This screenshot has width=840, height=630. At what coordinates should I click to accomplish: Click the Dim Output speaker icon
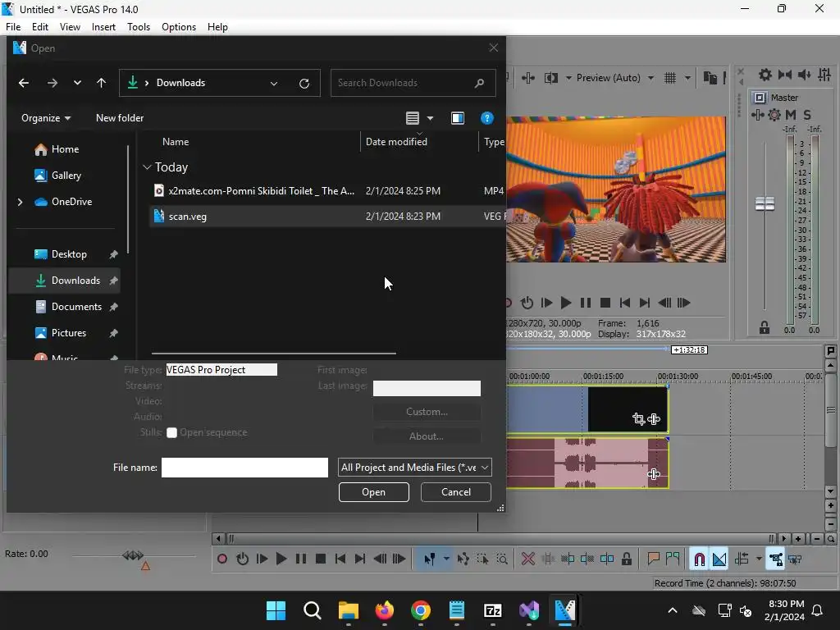pyautogui.click(x=804, y=75)
